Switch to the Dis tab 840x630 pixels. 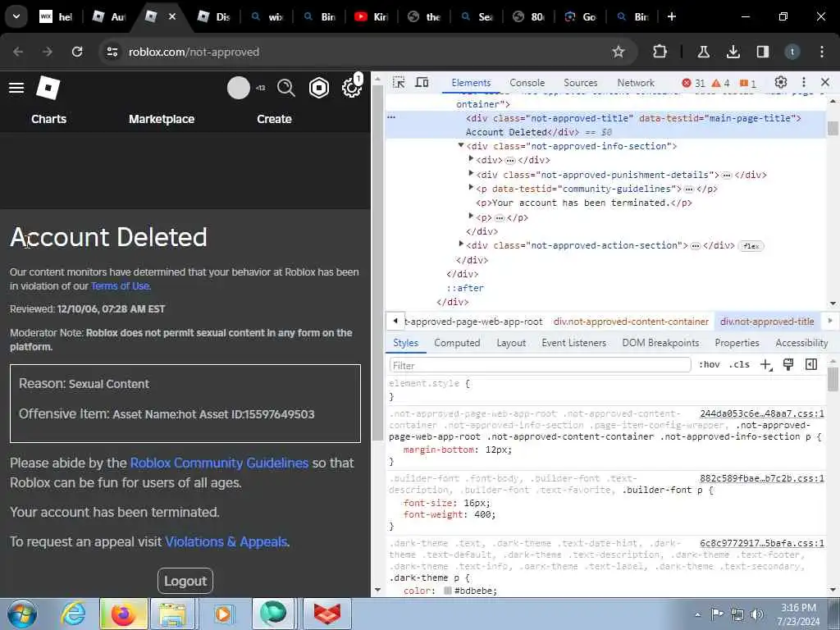(x=213, y=16)
